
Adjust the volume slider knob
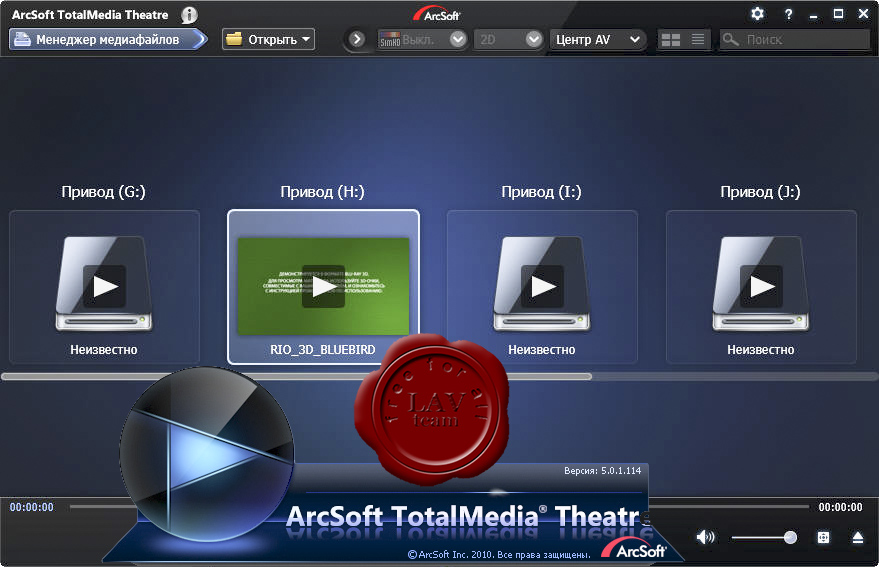(790, 537)
